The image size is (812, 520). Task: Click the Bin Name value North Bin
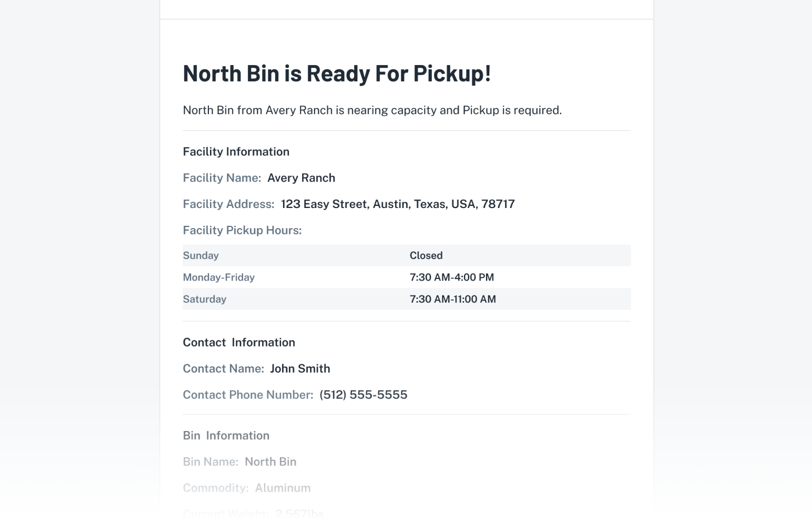point(271,462)
